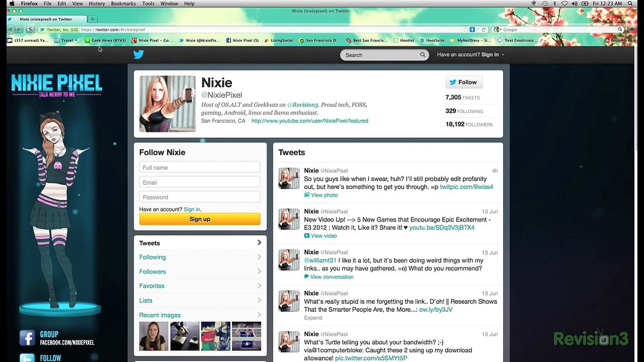Viewport: 644px width, 362px height.
Task: Expand the Tweets section chevron
Action: pyautogui.click(x=259, y=243)
